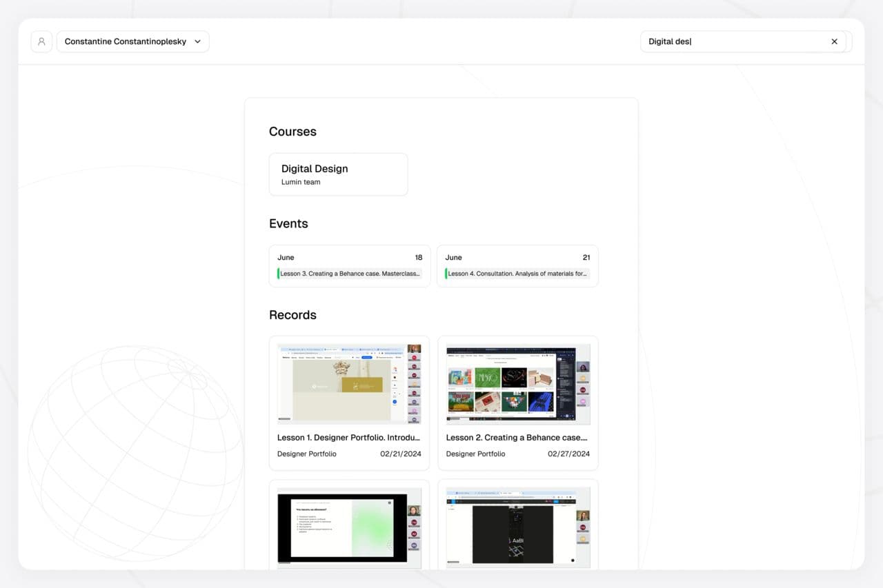Image resolution: width=883 pixels, height=588 pixels.
Task: Click the chevron arrow beside the user name
Action: tap(197, 41)
